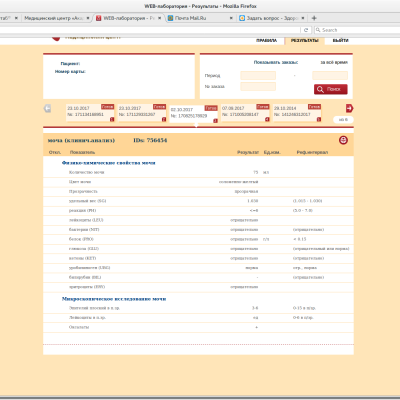Viewport: 400px width, 400px height.
Task: Close the WEB-лаборатория tab
Action: click(x=160, y=18)
